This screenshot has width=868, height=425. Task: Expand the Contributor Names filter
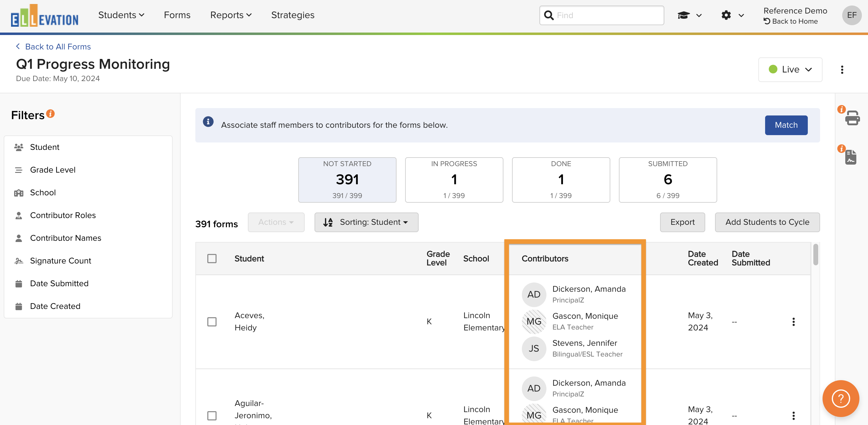pyautogui.click(x=88, y=238)
